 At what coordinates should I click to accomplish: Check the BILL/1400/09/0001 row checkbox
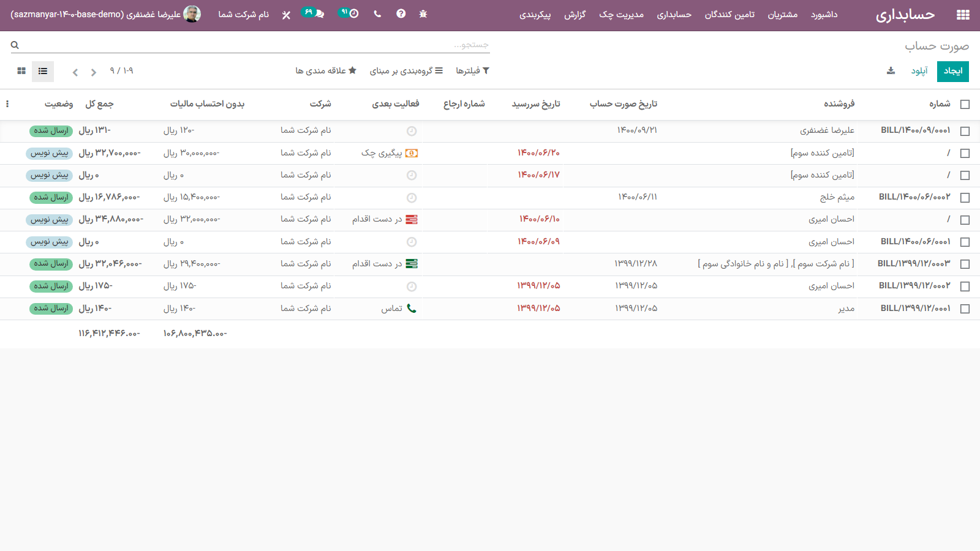click(x=965, y=131)
